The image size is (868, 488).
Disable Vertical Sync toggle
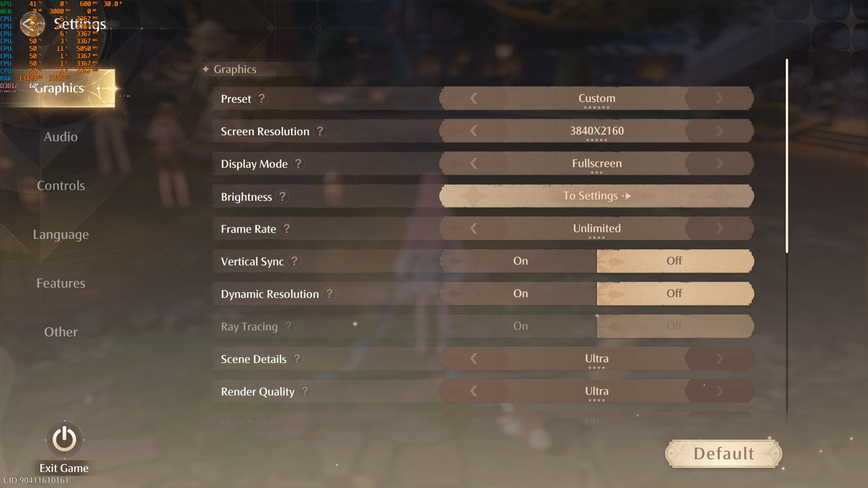point(674,261)
